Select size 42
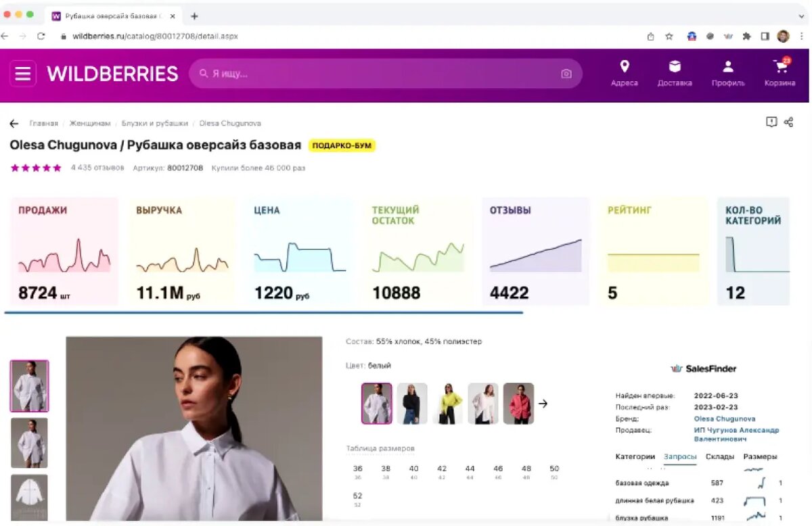 pyautogui.click(x=442, y=471)
